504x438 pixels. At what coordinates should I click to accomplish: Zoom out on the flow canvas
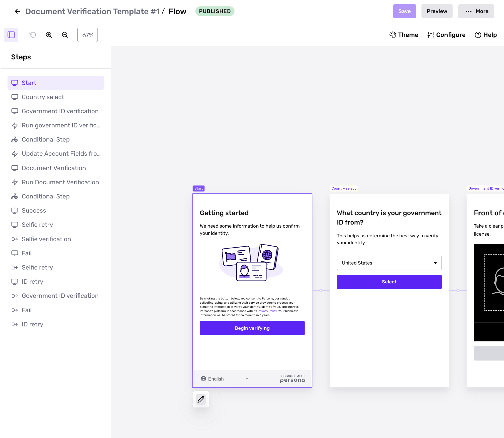pyautogui.click(x=64, y=35)
